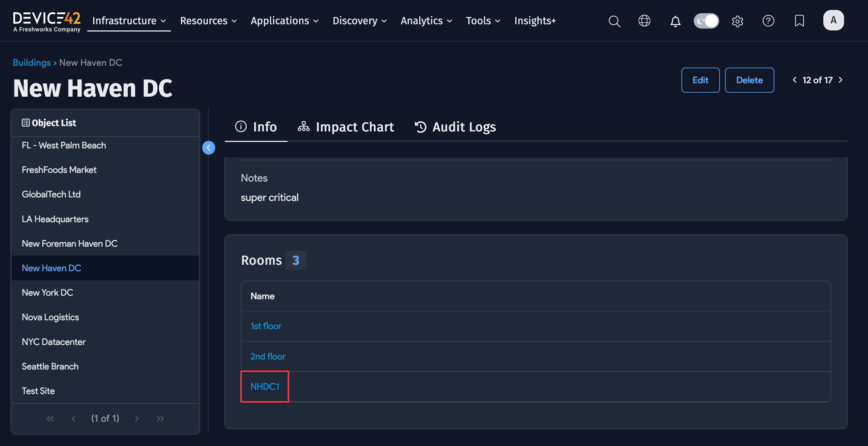Click the Delete button
868x446 pixels.
click(749, 80)
